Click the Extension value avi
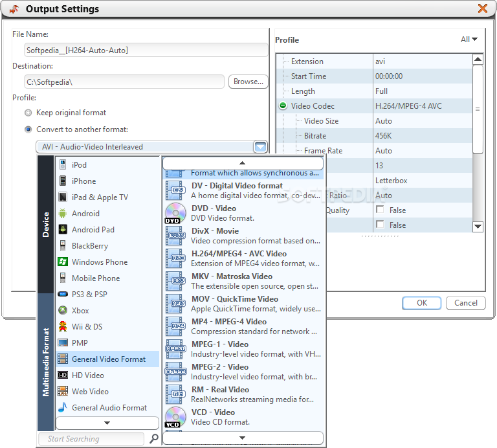Image resolution: width=497 pixels, height=448 pixels. pos(380,62)
